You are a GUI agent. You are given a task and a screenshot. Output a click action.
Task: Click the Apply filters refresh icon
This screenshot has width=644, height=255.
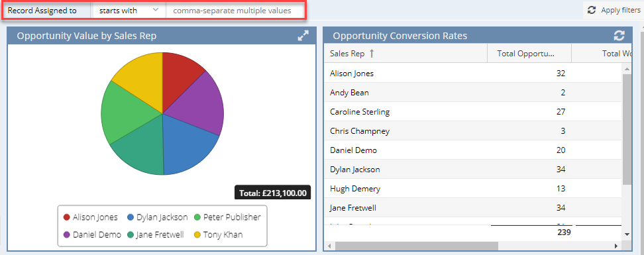point(592,10)
